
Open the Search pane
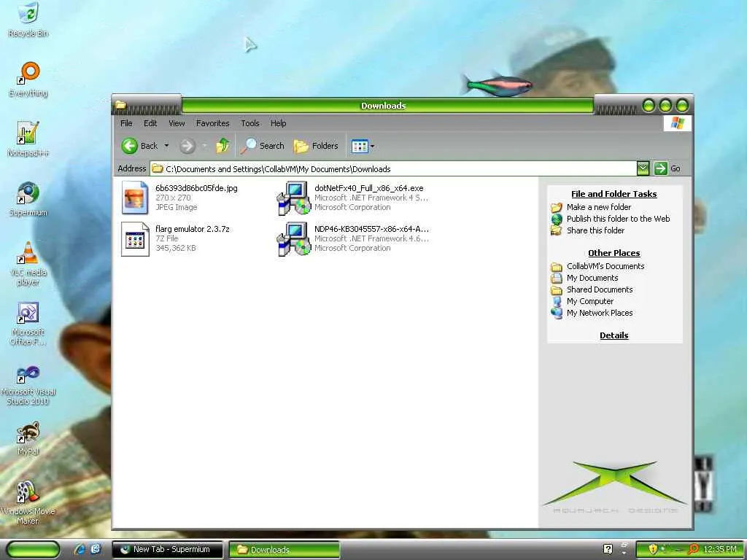(262, 146)
